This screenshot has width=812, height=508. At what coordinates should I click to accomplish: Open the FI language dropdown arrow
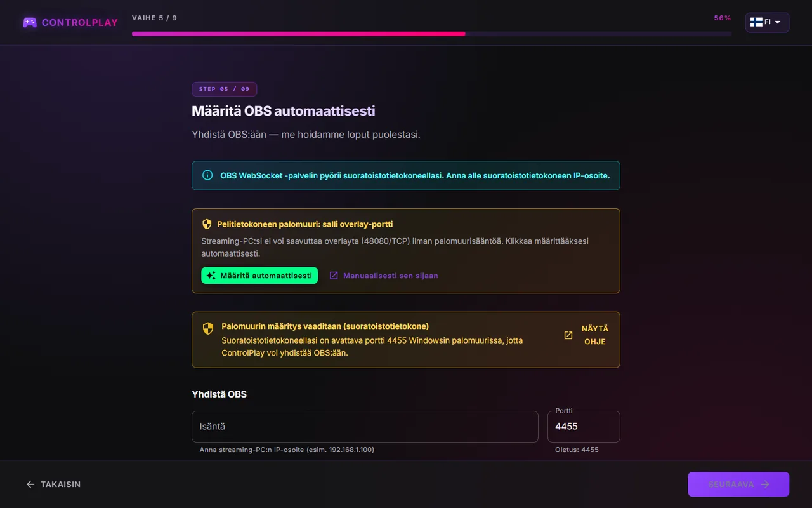[778, 22]
